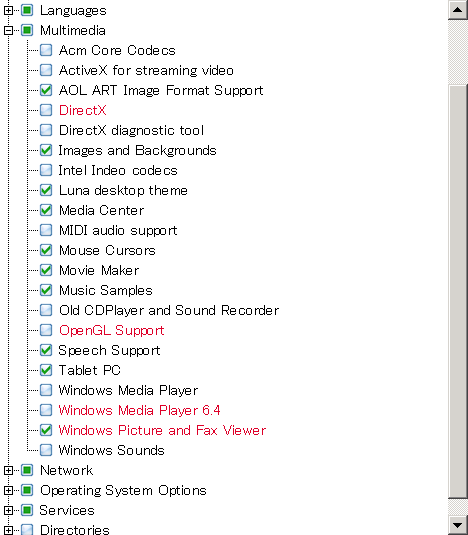Select the Windows Sounds entry text
The height and width of the screenshot is (535, 468).
112,450
